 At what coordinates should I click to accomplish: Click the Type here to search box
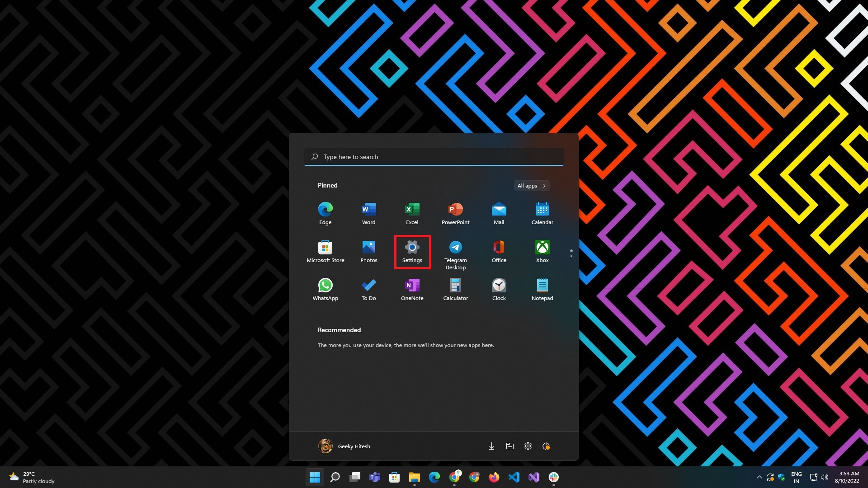tap(434, 157)
